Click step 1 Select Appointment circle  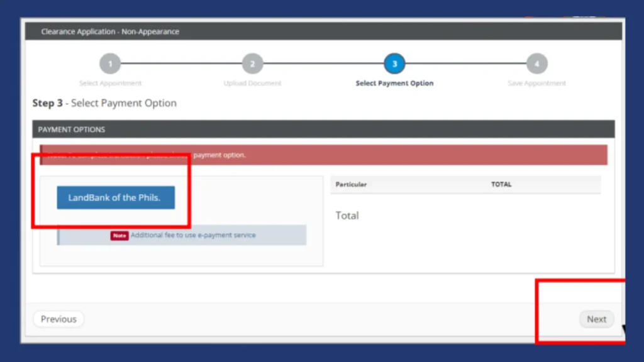pyautogui.click(x=110, y=63)
